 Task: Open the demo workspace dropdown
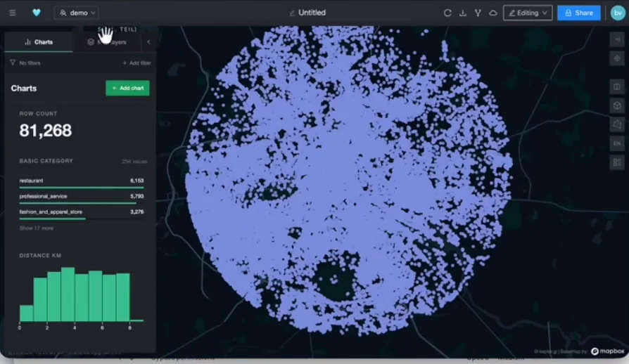pyautogui.click(x=77, y=13)
